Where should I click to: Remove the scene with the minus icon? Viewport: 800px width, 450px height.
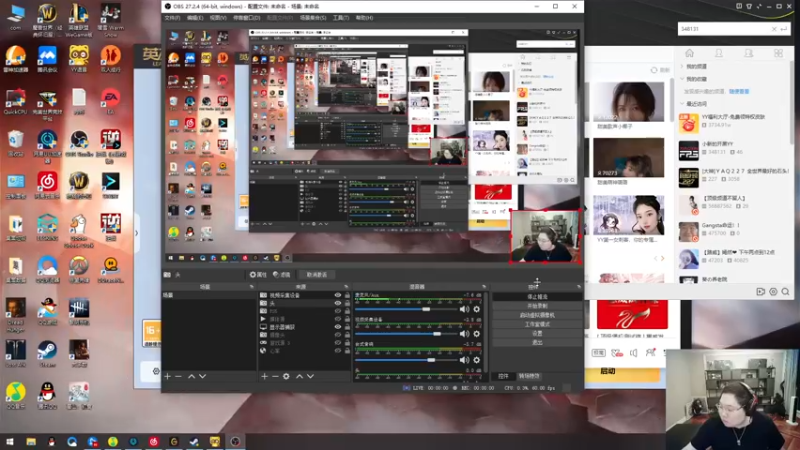click(178, 377)
